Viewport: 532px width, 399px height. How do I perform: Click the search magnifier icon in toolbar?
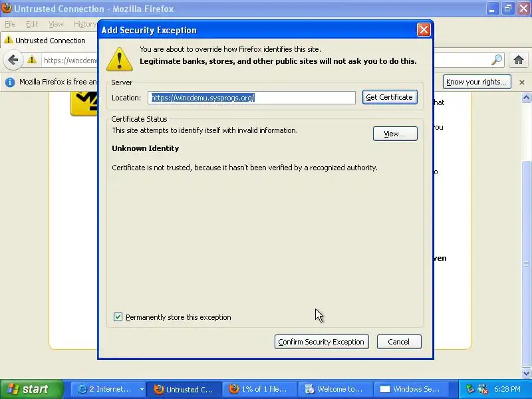click(496, 60)
